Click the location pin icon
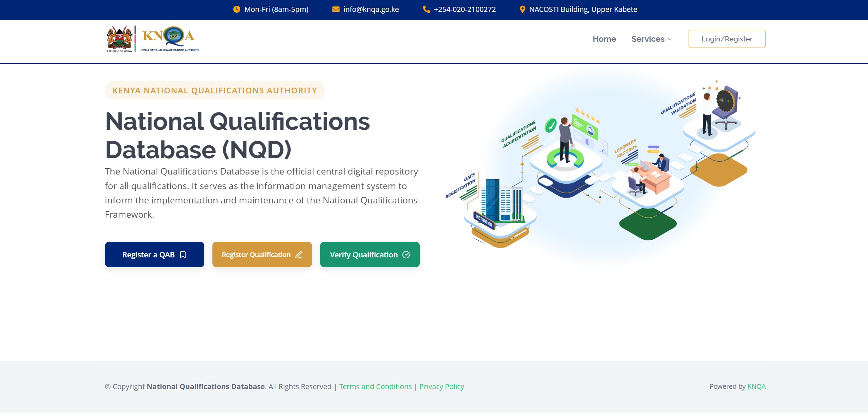This screenshot has width=868, height=417. pyautogui.click(x=522, y=10)
